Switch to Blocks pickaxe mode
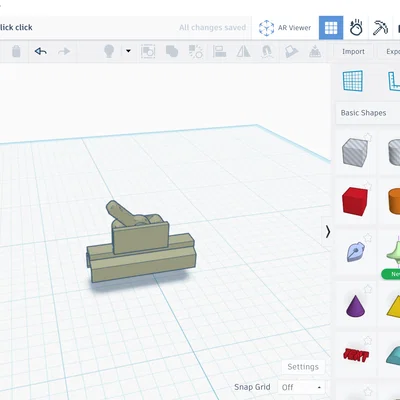The height and width of the screenshot is (400, 400). tap(380, 28)
